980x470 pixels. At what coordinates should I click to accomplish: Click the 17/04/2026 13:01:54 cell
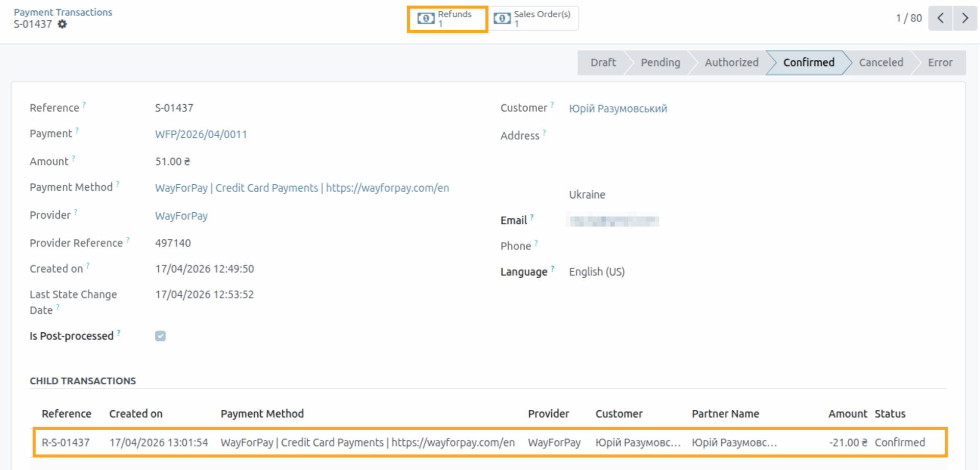[x=159, y=442]
